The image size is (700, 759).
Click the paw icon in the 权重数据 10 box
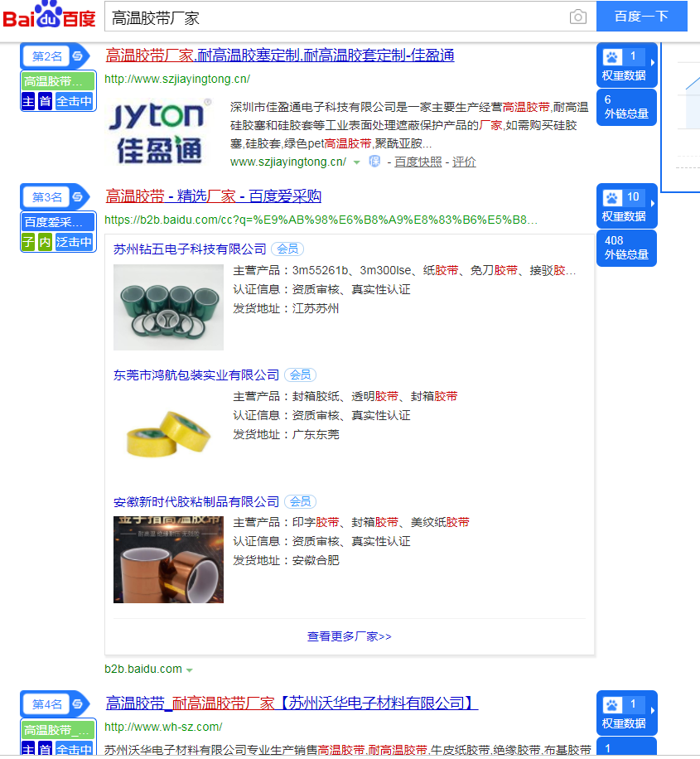[612, 198]
